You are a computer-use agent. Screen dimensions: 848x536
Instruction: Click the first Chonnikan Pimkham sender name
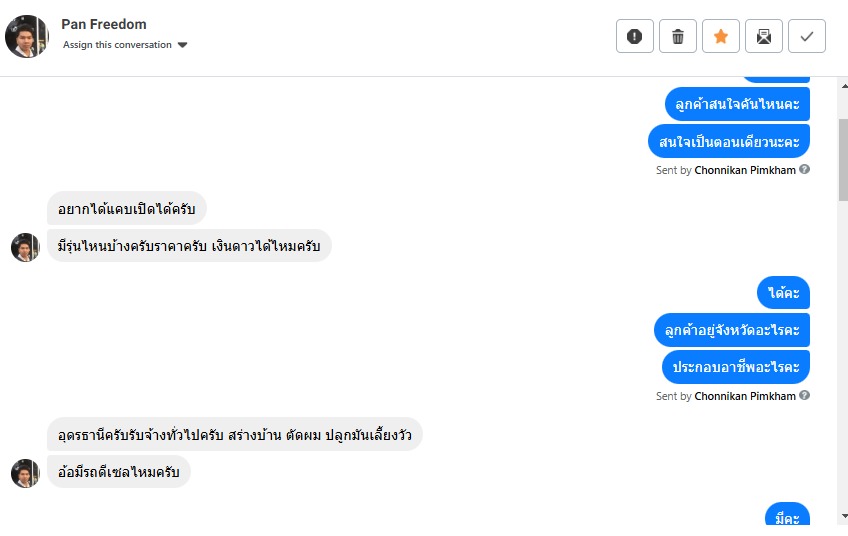745,170
